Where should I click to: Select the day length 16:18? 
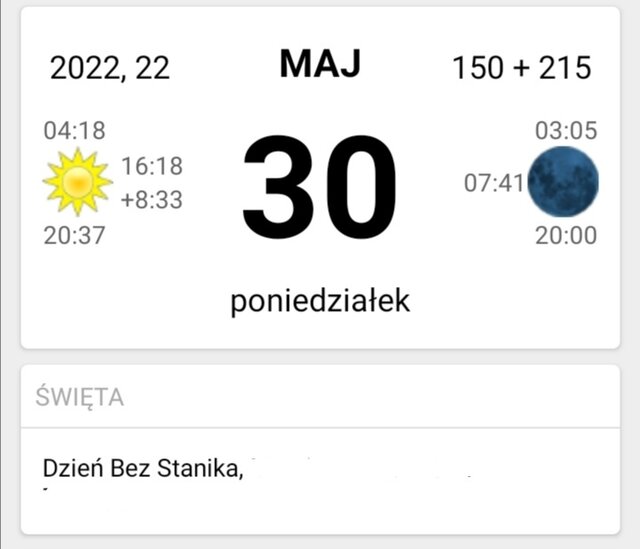152,166
